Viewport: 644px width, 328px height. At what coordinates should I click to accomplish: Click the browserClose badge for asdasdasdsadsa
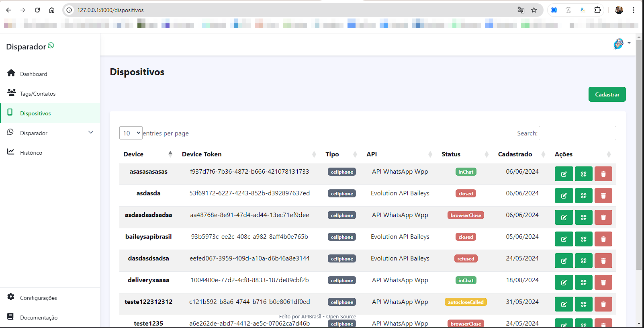click(466, 215)
